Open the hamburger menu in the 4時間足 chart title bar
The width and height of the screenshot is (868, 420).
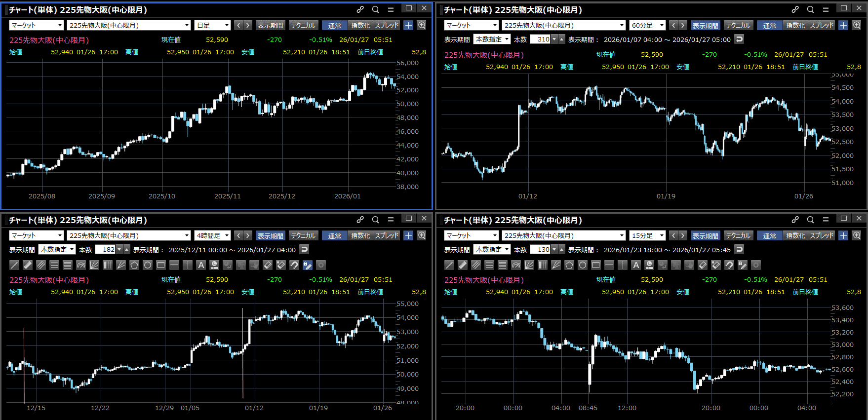[x=391, y=220]
